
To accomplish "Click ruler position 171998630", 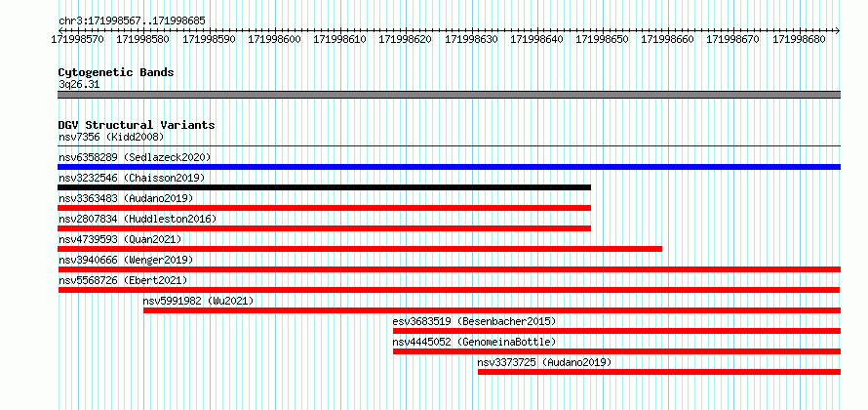I will (x=471, y=39).
